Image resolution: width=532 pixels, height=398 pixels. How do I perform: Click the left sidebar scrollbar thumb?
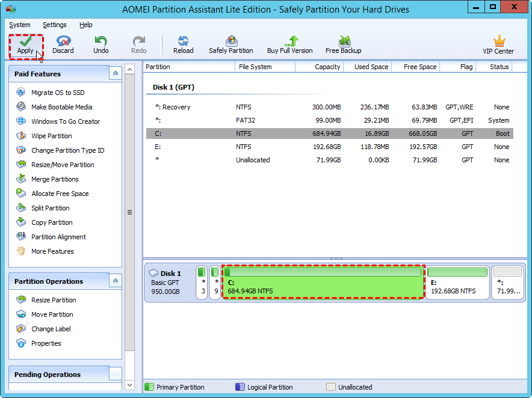pos(129,213)
